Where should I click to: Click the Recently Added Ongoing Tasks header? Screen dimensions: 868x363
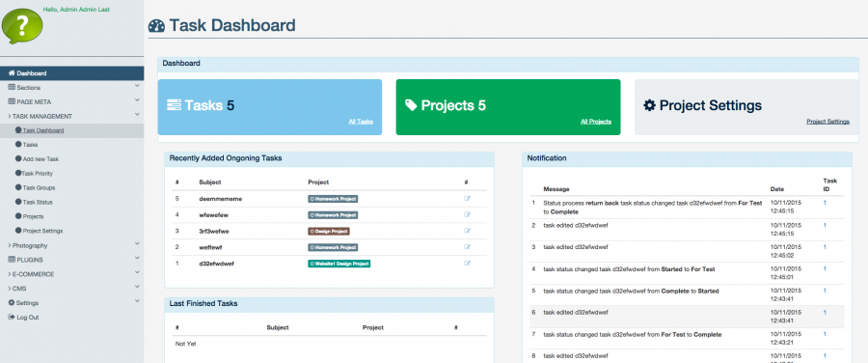pyautogui.click(x=330, y=158)
